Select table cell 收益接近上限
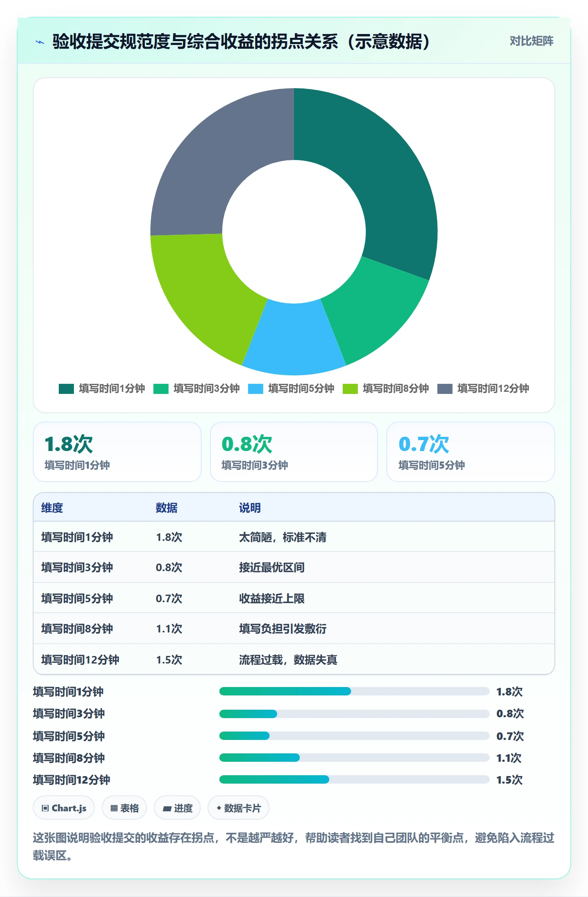Image resolution: width=588 pixels, height=897 pixels. [272, 598]
